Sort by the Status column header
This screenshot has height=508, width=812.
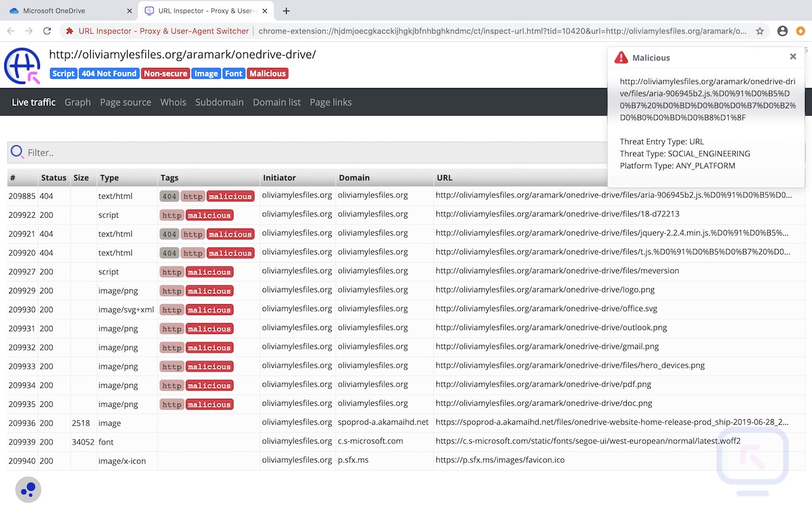pos(54,178)
